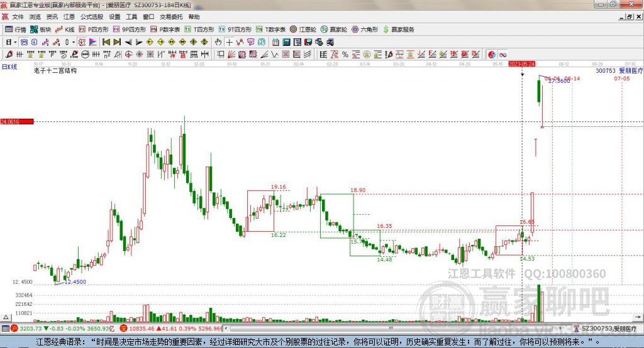Click the Shanghai index 3203.73 status entry

click(63, 329)
